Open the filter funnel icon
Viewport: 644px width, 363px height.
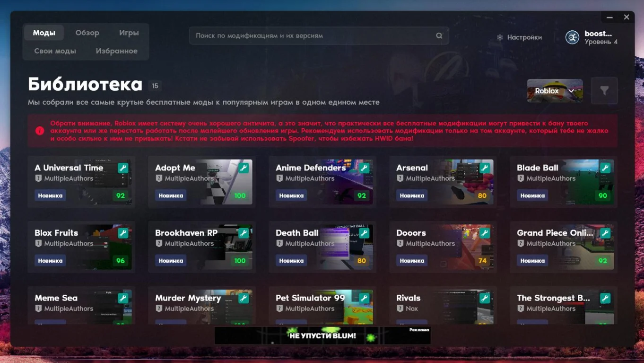tap(604, 91)
